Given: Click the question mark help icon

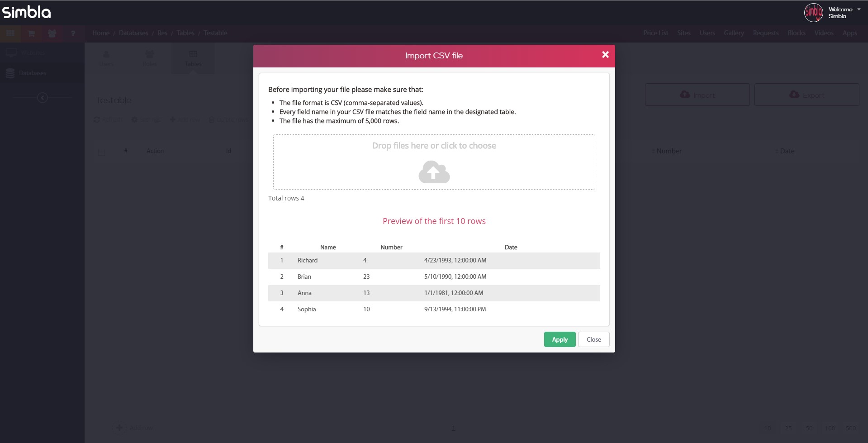Looking at the screenshot, I should point(73,33).
